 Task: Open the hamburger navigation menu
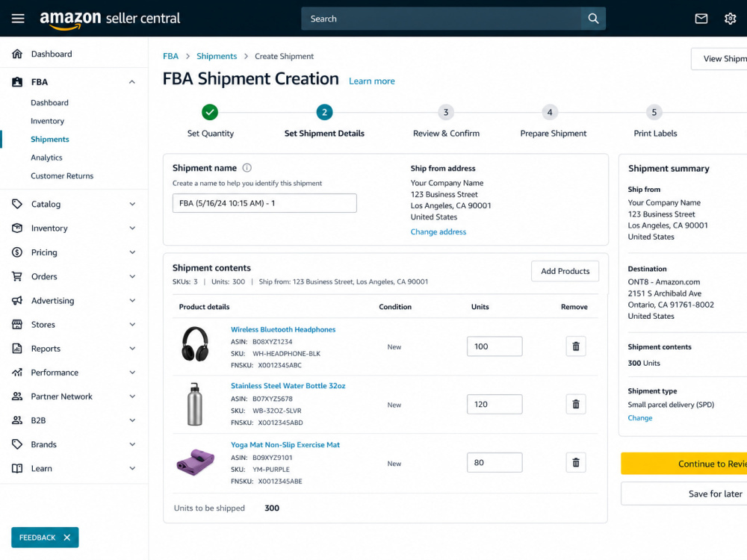(x=18, y=19)
